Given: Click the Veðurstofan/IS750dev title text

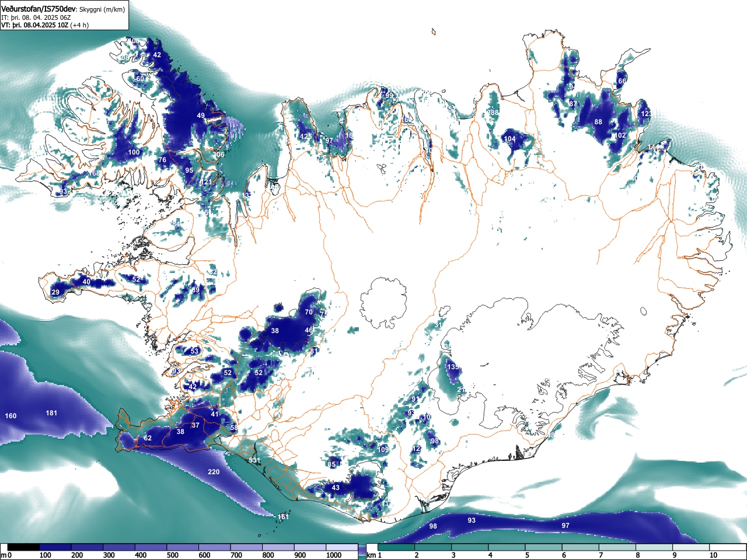Looking at the screenshot, I should click(x=39, y=9).
